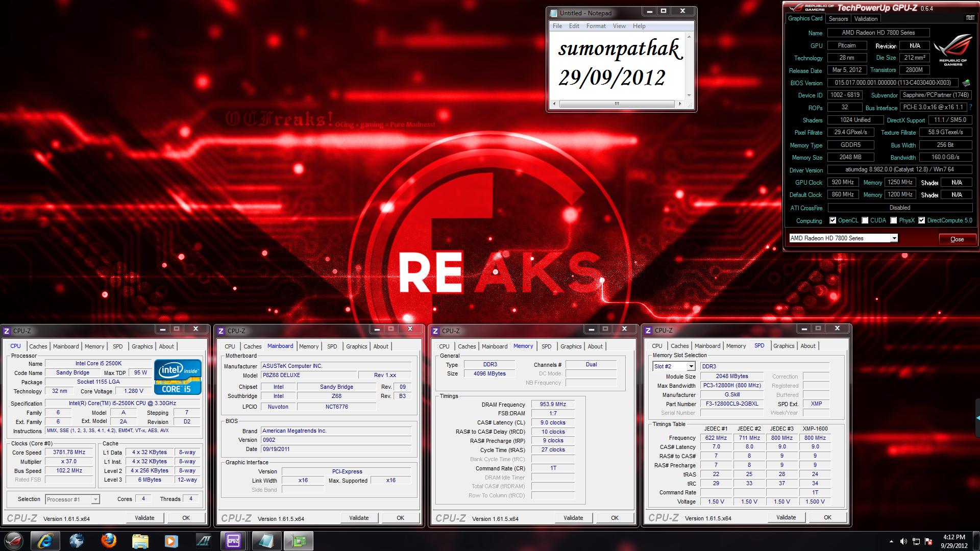Image resolution: width=980 pixels, height=551 pixels.
Task: Open the Notepad Format menu
Action: [x=596, y=26]
